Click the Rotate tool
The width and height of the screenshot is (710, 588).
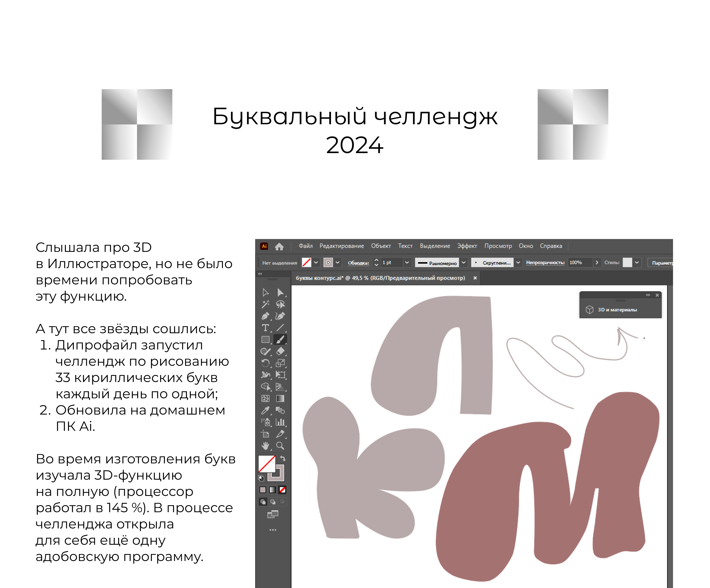click(x=265, y=363)
